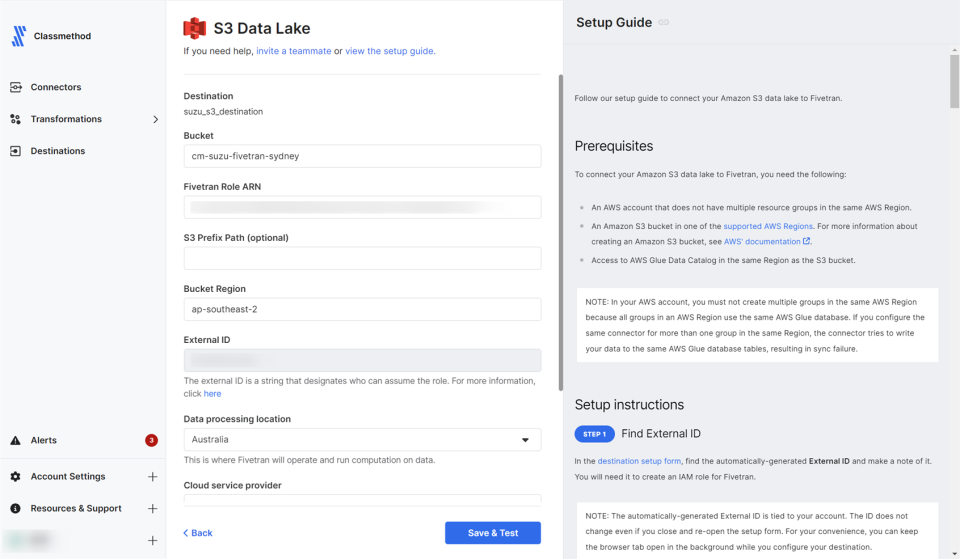Click the Transformations sidebar icon

[16, 119]
